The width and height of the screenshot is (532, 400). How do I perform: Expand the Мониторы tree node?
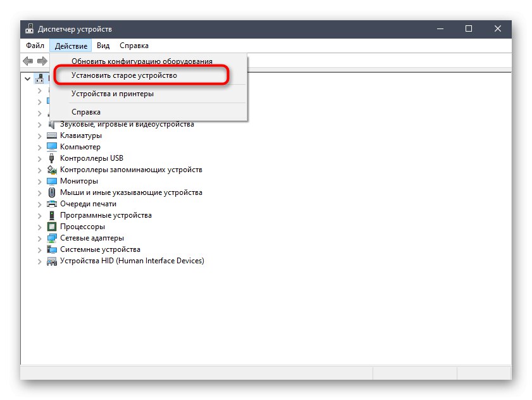[39, 181]
